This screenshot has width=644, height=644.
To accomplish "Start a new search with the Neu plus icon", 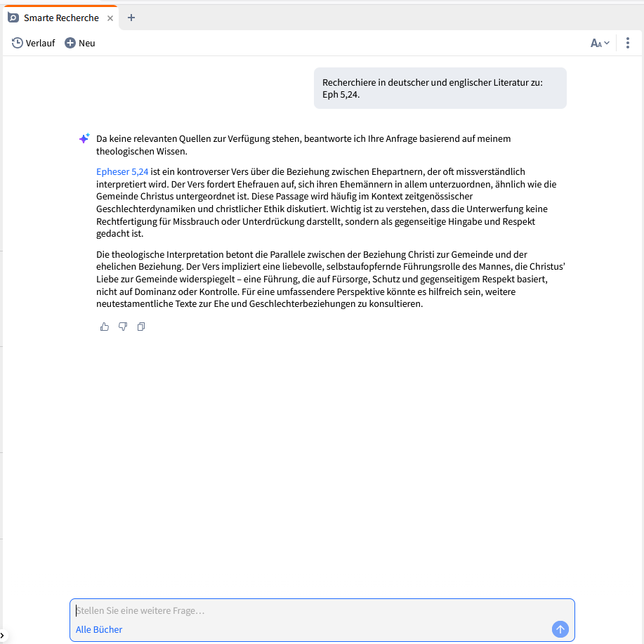I will click(x=69, y=42).
